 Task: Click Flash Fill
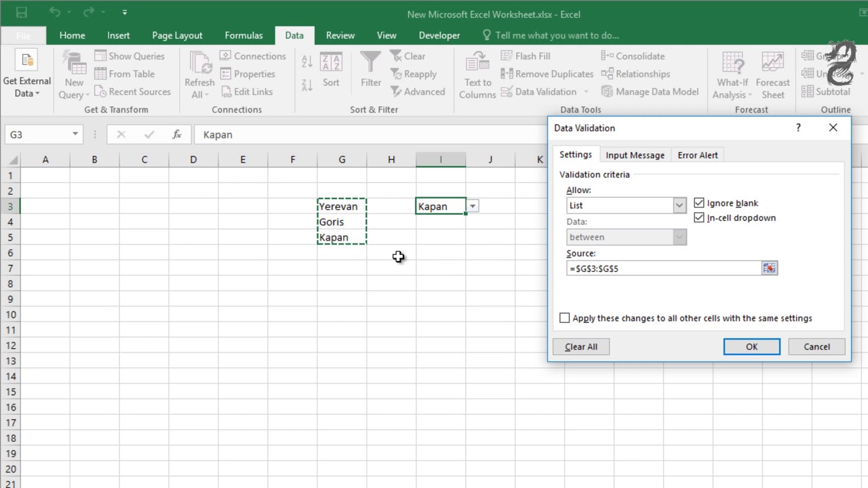(x=526, y=56)
